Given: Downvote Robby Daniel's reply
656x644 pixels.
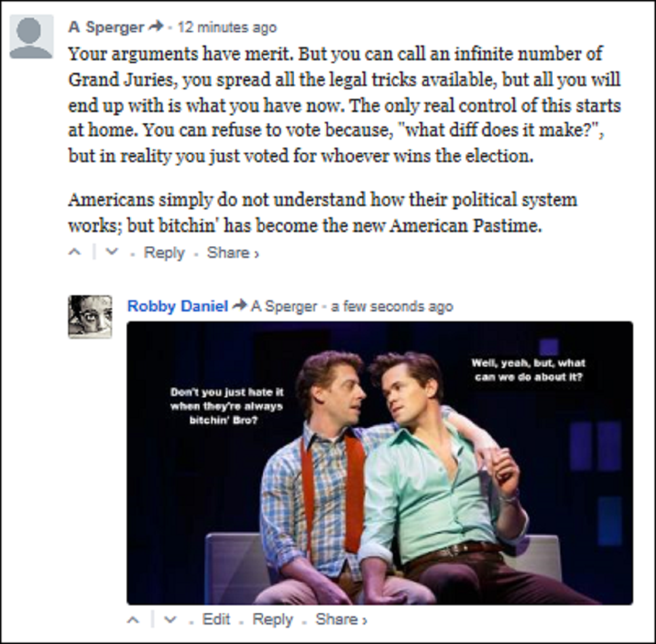Looking at the screenshot, I should (x=169, y=619).
